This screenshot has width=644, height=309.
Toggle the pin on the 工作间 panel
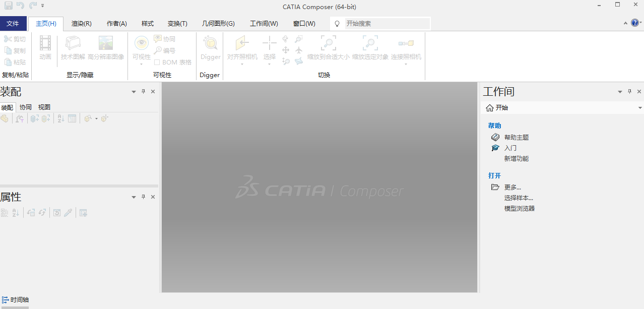point(629,92)
